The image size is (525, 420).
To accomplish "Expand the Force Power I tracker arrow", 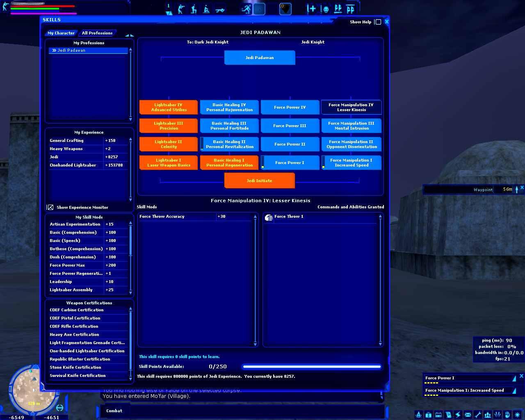I will pos(514,379).
